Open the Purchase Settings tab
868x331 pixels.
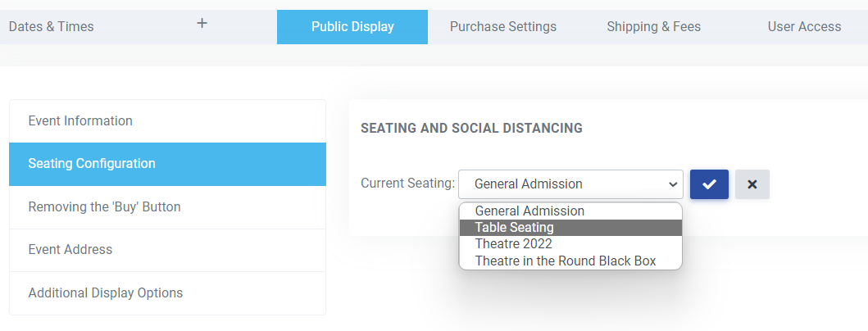tap(503, 27)
